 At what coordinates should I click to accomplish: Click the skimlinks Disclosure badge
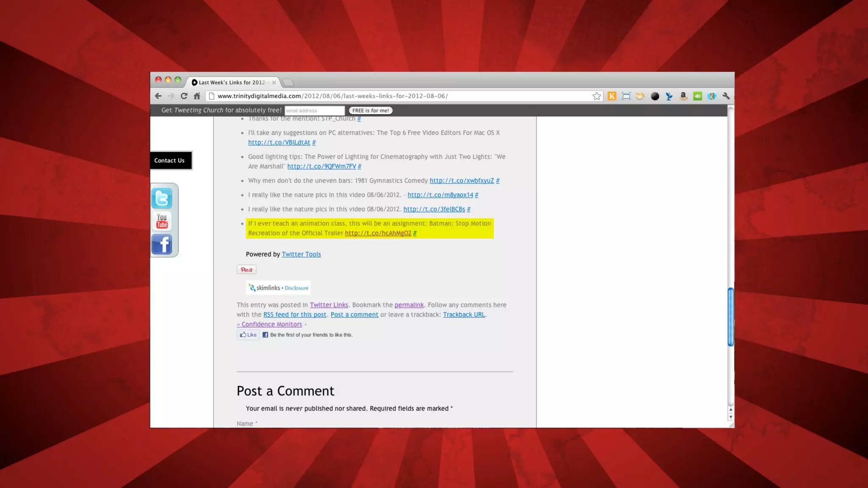coord(278,288)
